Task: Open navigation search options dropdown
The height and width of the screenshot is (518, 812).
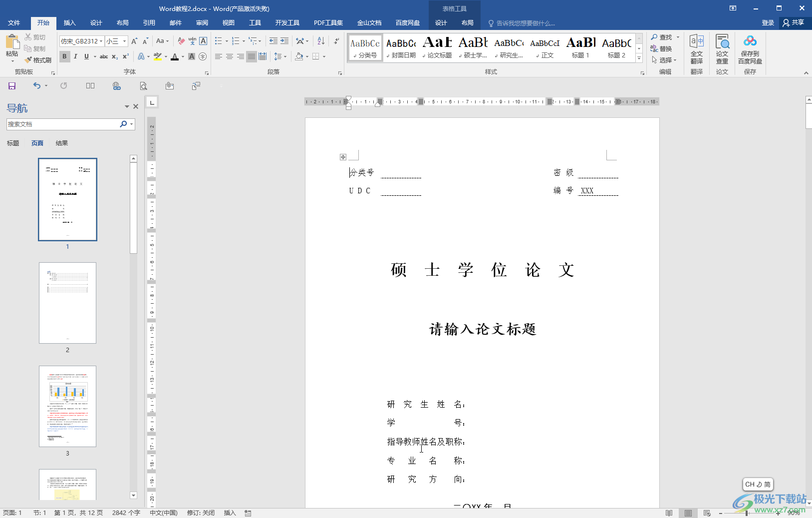Action: 132,124
